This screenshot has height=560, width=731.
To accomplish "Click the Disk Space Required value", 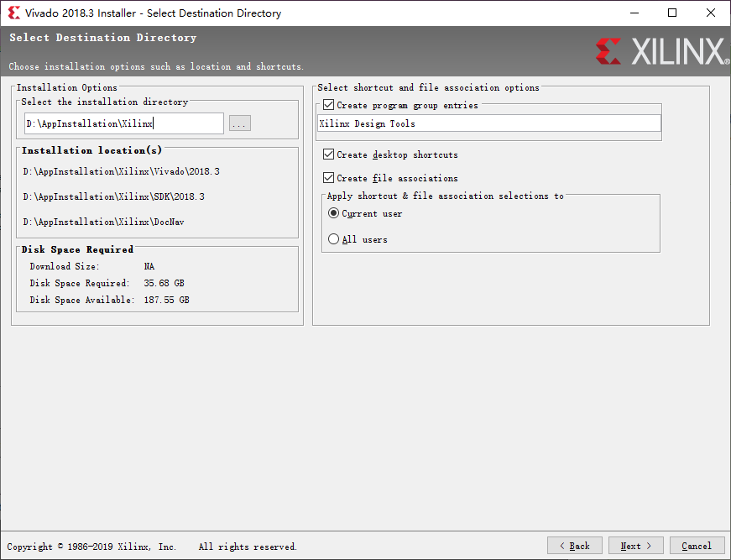I will tap(164, 283).
